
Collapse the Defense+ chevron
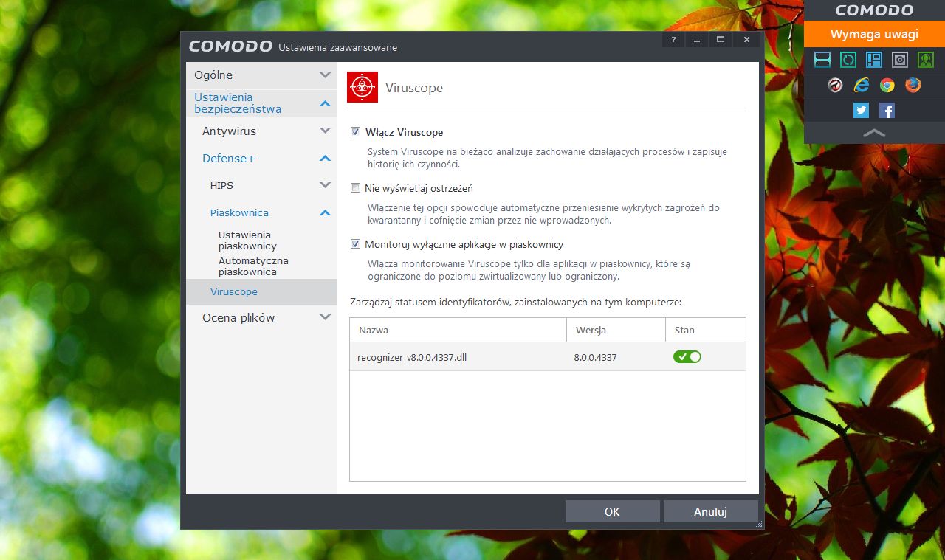325,159
